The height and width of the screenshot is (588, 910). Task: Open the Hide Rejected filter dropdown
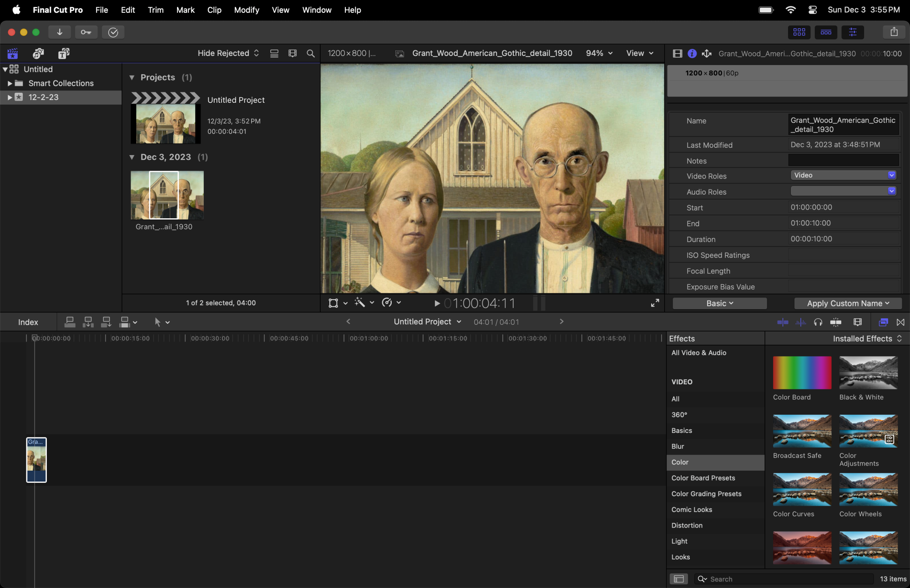[x=228, y=53]
